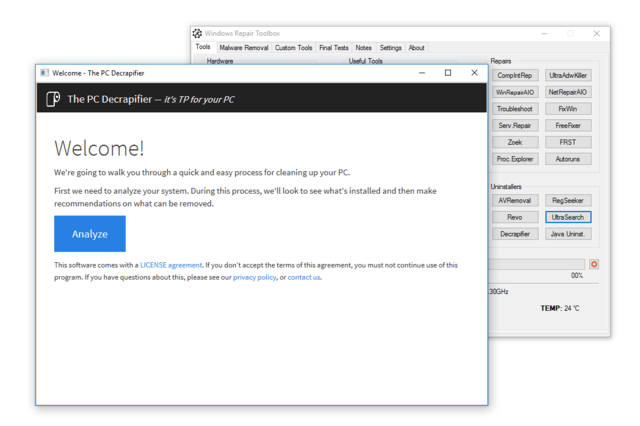Launch FixWin repair tool
Viewport: 640px width, 426px height.
(568, 109)
